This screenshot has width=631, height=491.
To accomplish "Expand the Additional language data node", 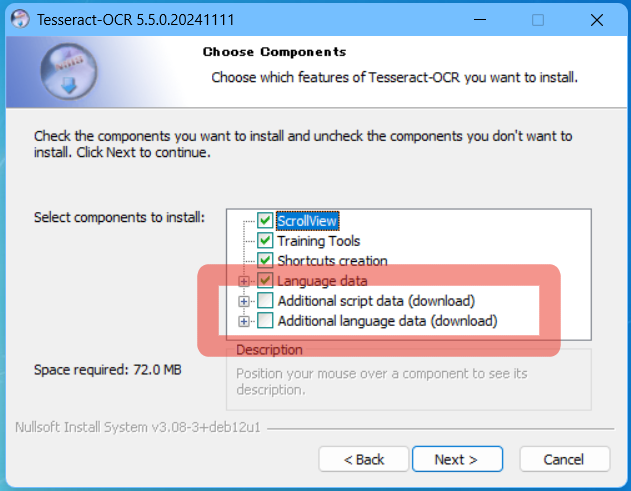I will [244, 321].
